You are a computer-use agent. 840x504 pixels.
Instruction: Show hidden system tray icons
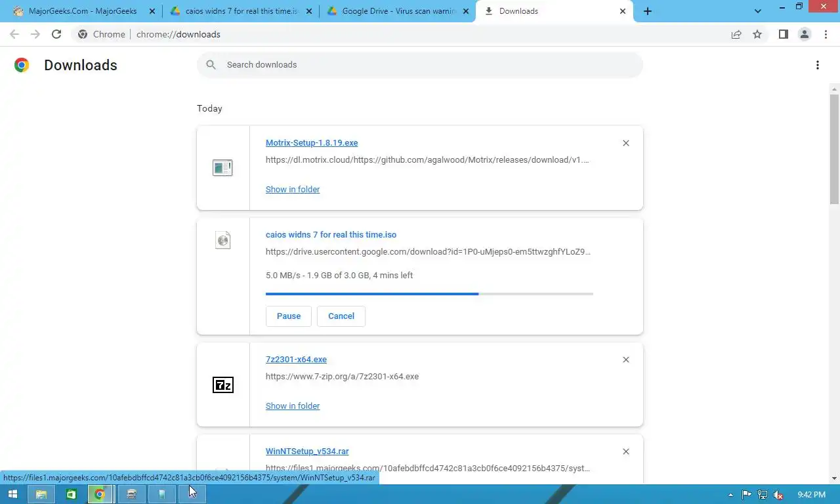point(731,495)
